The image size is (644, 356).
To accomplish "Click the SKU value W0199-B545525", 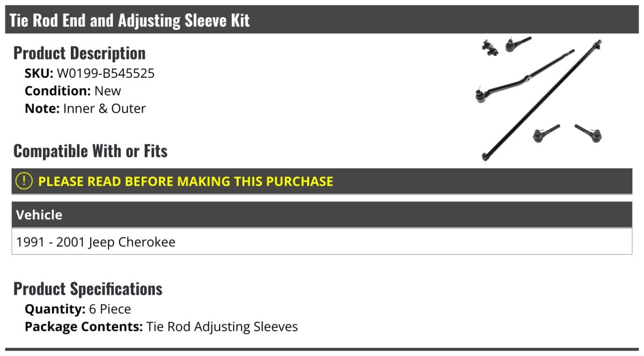I will pyautogui.click(x=106, y=73).
